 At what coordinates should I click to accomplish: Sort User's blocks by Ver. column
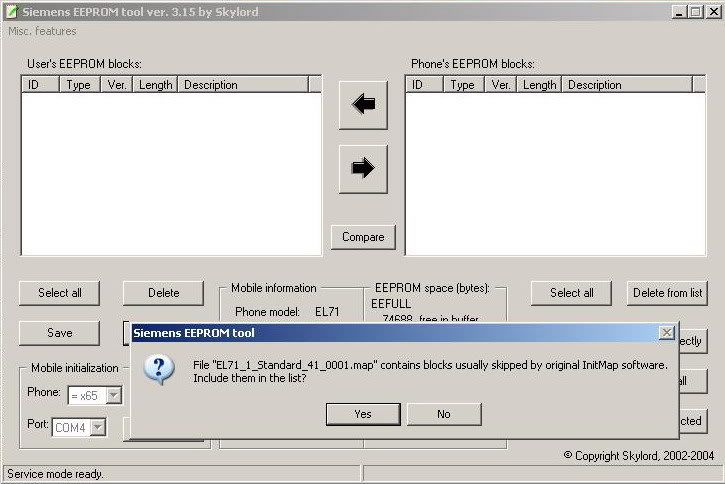pos(117,85)
